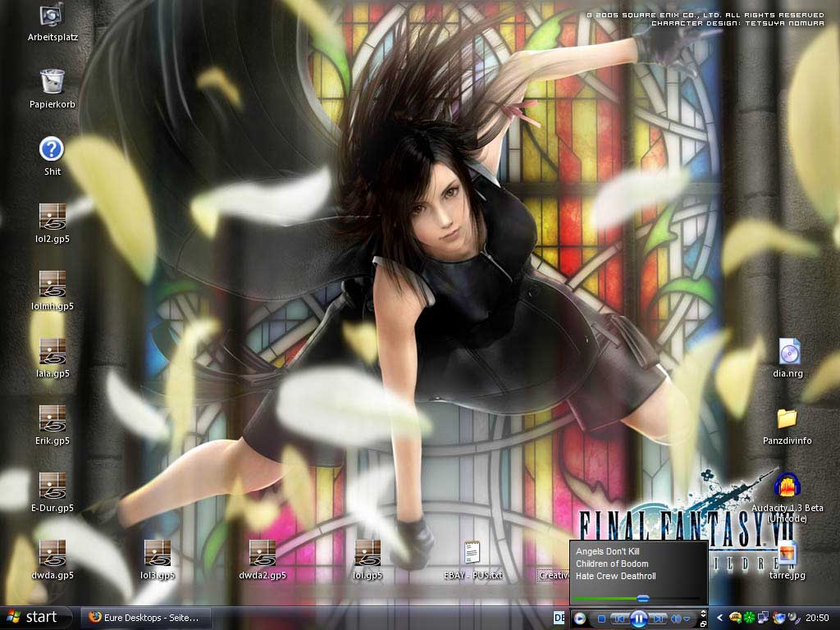Select the Audacity 1.3 Beta shortcut
The image size is (840, 630).
click(x=787, y=497)
